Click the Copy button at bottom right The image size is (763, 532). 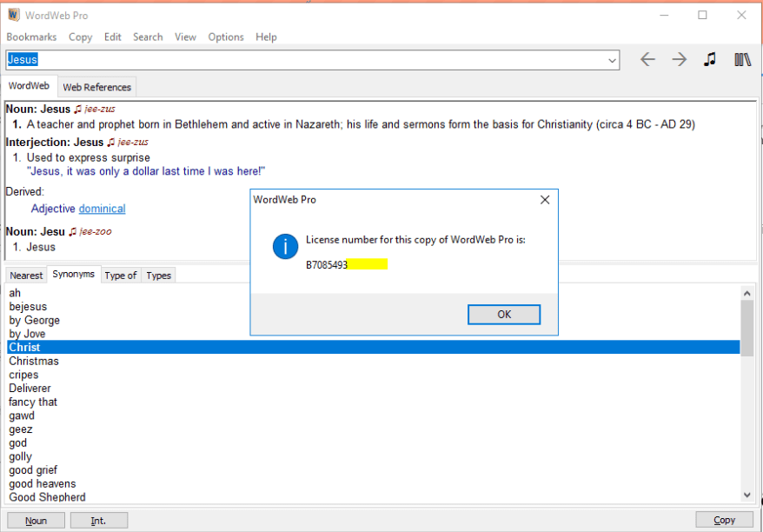[x=724, y=520]
